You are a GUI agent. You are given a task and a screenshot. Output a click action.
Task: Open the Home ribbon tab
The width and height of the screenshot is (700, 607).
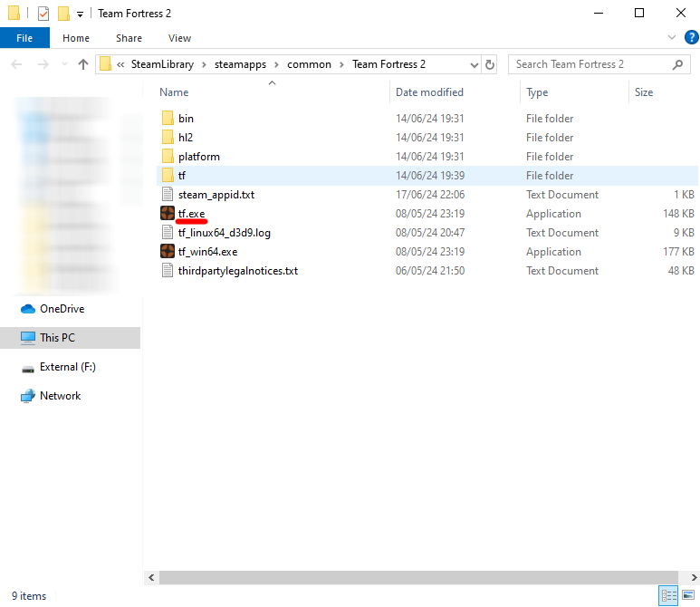coord(76,38)
